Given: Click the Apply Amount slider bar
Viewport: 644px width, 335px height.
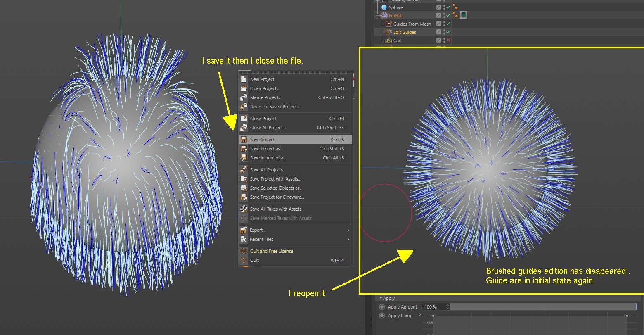Looking at the screenshot, I should 543,307.
